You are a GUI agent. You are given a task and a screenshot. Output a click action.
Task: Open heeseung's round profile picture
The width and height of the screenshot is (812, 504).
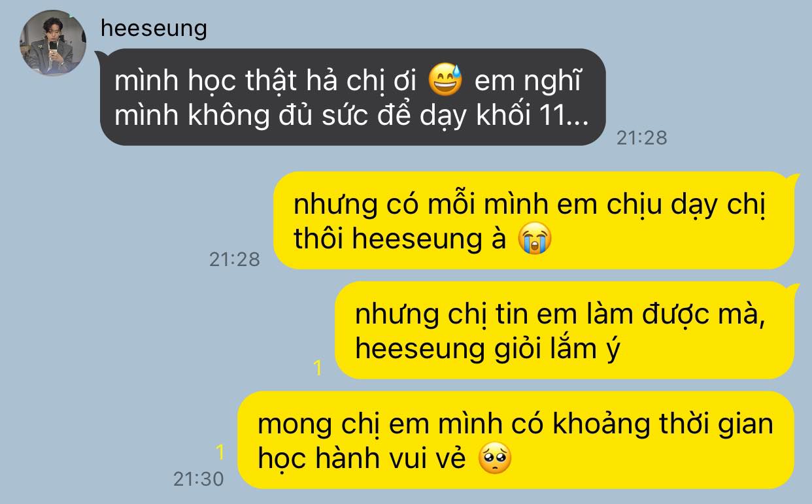(x=54, y=43)
